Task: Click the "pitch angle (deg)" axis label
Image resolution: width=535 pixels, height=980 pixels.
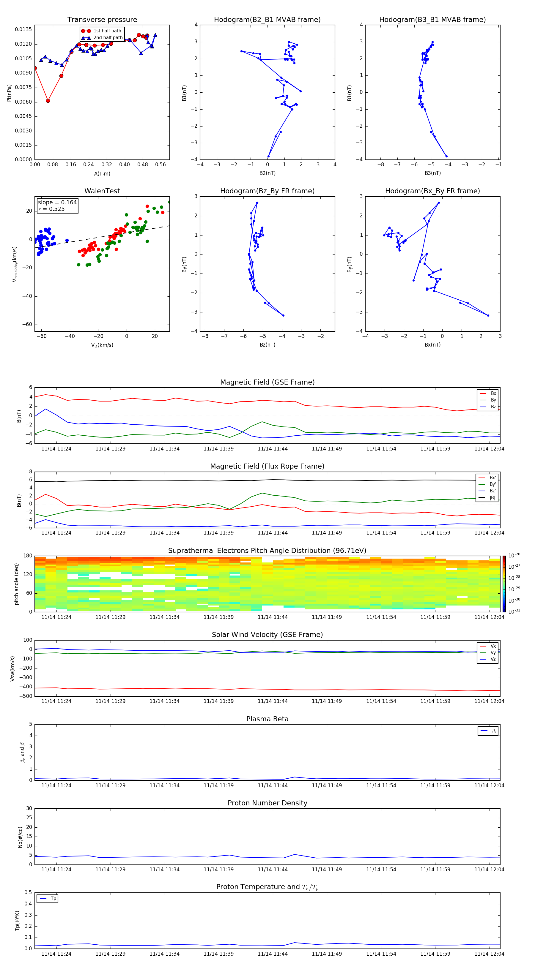Action: pyautogui.click(x=16, y=584)
